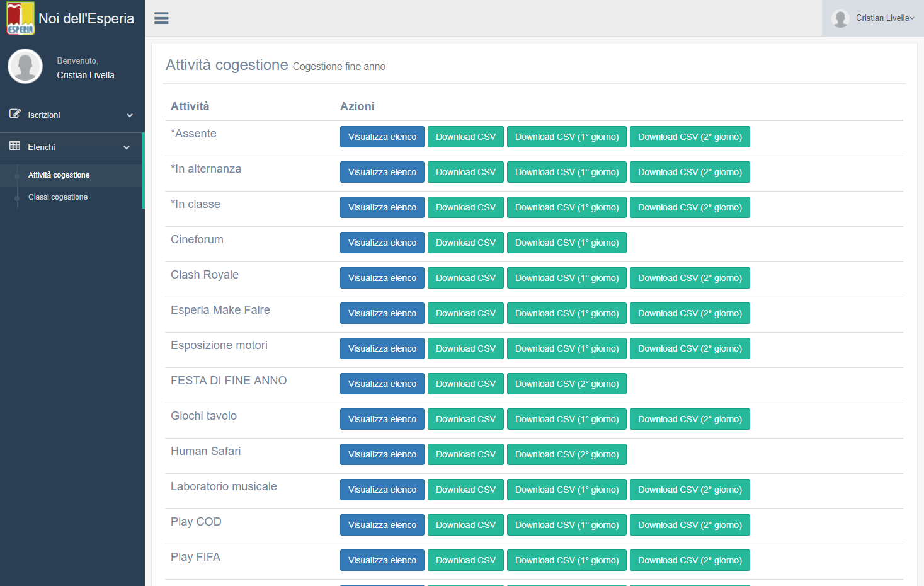Image resolution: width=924 pixels, height=586 pixels.
Task: Download second day CSV for FESTA DI FINE ANNO
Action: coord(566,384)
